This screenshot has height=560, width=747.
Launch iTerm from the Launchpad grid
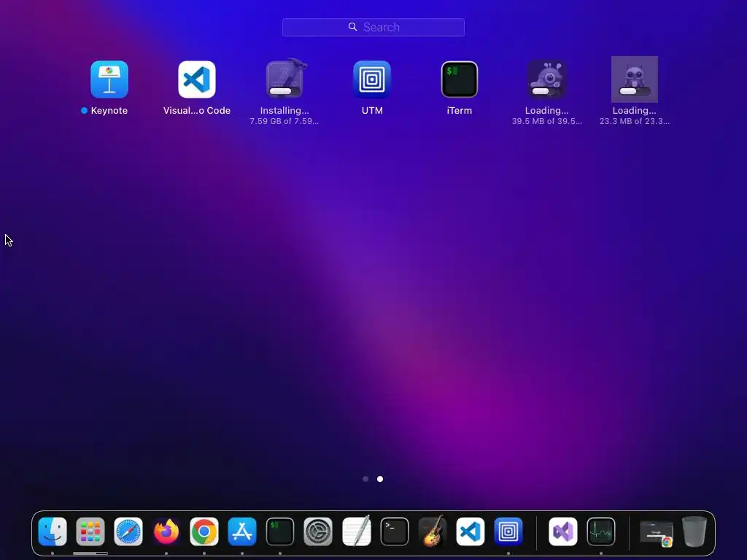[460, 79]
